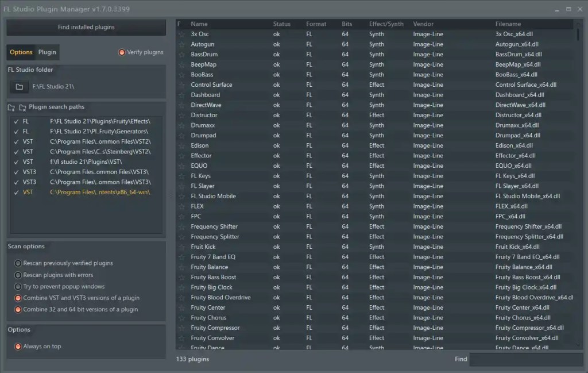
Task: Sort the list by Vendor column
Action: [x=423, y=24]
